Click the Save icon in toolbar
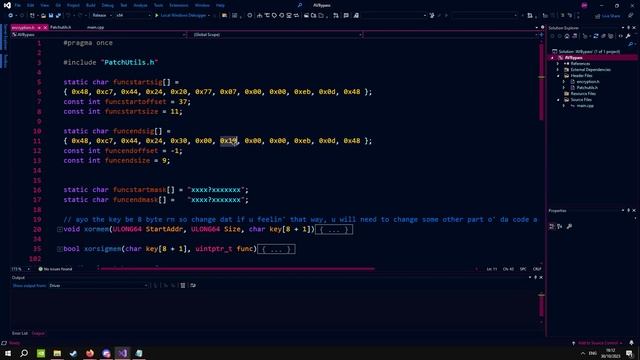 (x=51, y=16)
